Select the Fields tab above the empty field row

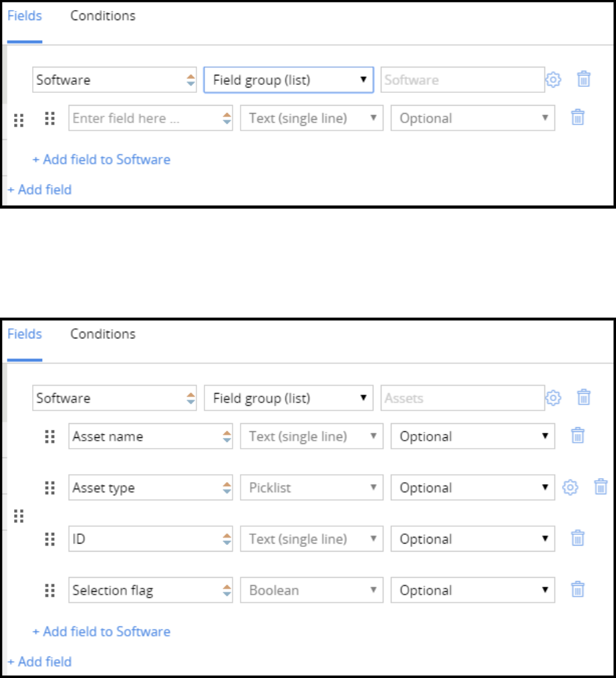(x=25, y=15)
